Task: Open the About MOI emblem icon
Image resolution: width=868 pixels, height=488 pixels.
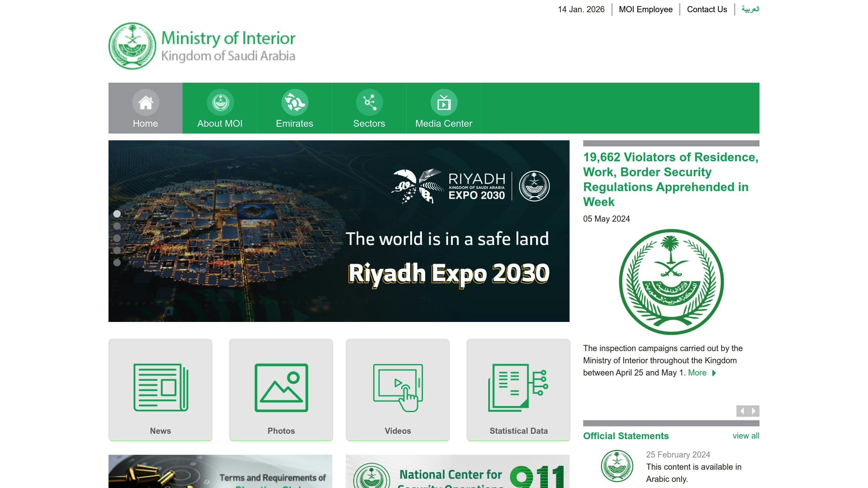Action: [220, 102]
